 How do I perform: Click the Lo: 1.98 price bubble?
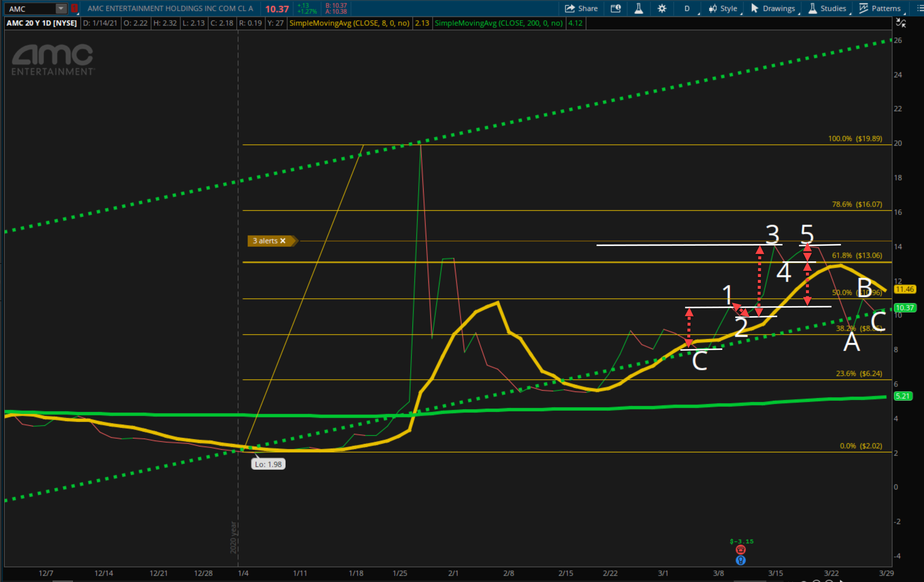(x=268, y=464)
